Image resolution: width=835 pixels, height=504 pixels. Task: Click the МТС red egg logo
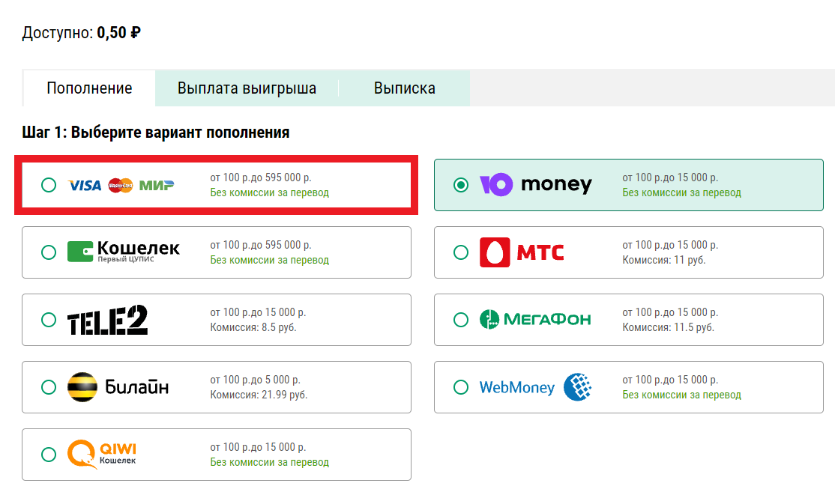tap(495, 252)
